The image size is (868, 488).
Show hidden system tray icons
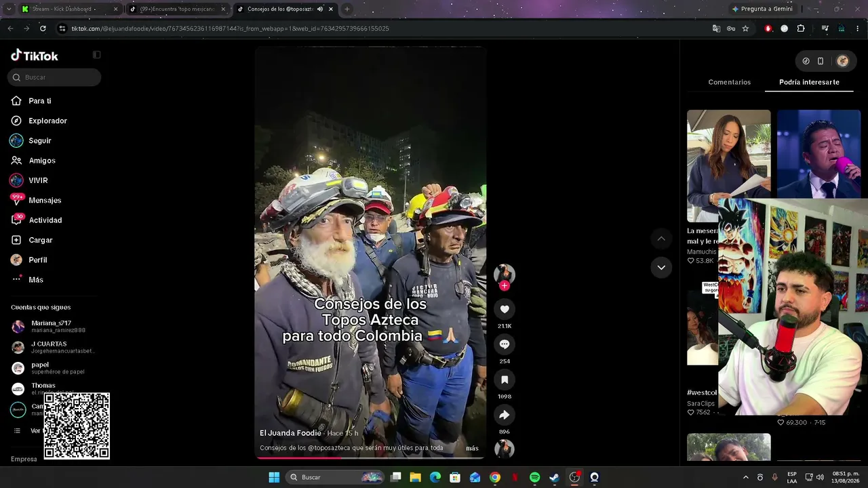tap(746, 477)
